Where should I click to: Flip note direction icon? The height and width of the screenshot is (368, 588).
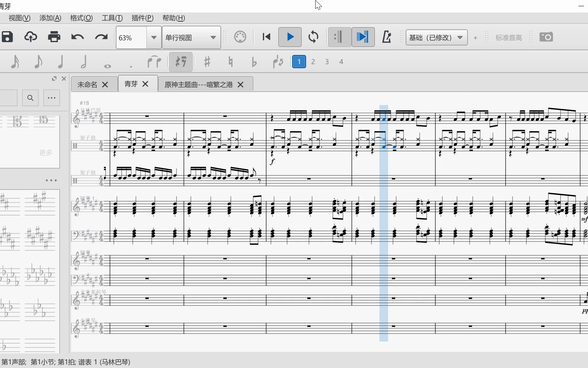(x=278, y=62)
